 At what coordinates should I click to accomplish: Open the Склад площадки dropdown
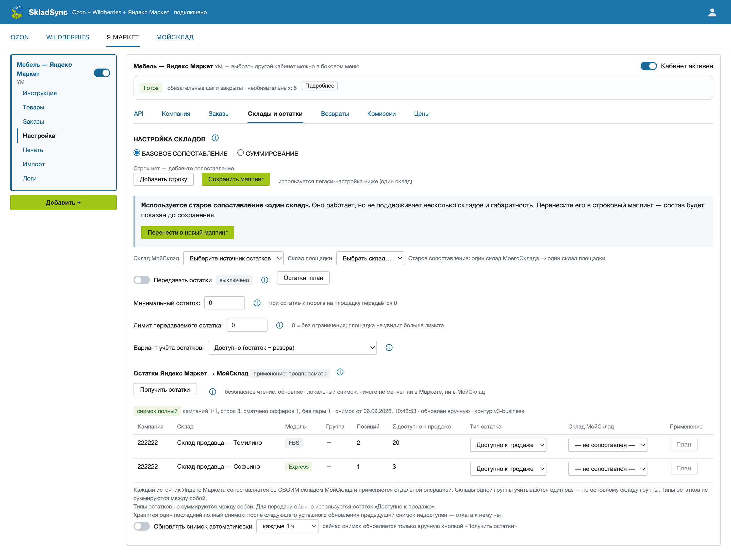[x=370, y=258]
